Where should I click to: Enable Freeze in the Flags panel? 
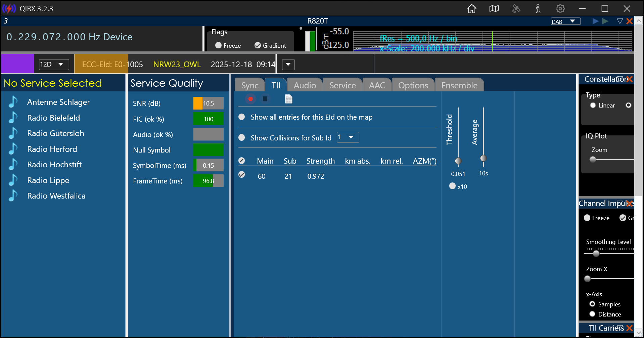click(x=219, y=45)
